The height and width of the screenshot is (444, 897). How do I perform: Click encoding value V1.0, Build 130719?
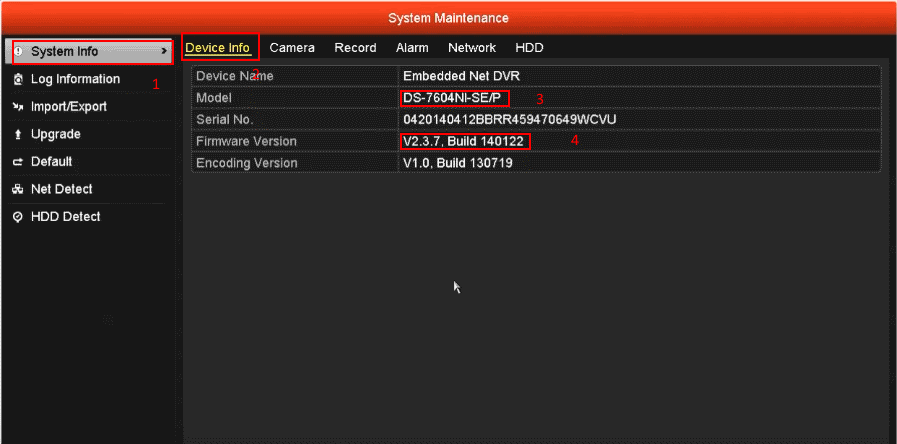tap(458, 163)
